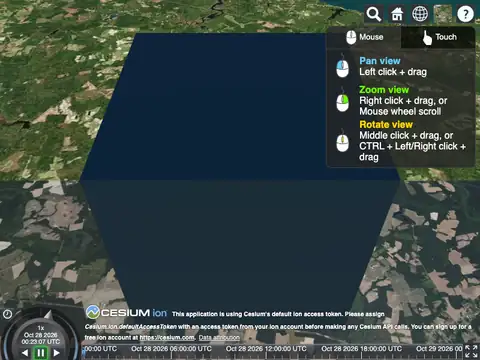Image resolution: width=480 pixels, height=360 pixels.
Task: Open the https://cesium.com link
Action: (167, 337)
